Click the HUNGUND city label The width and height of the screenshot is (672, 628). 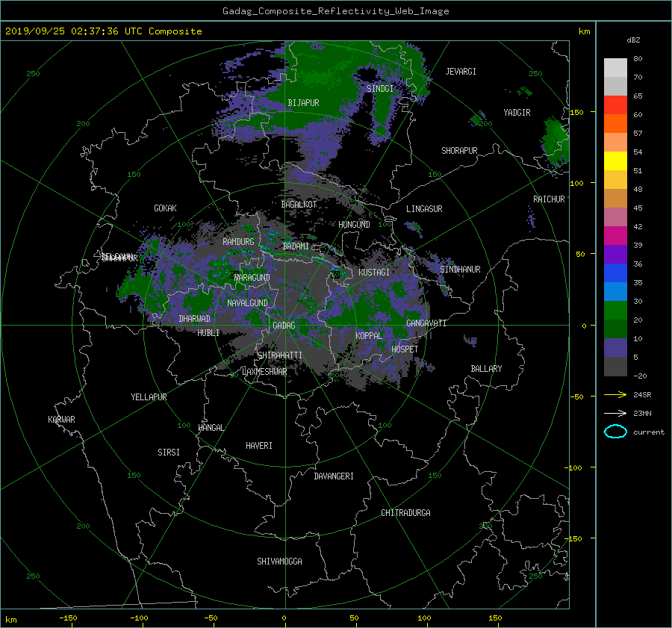coord(354,225)
